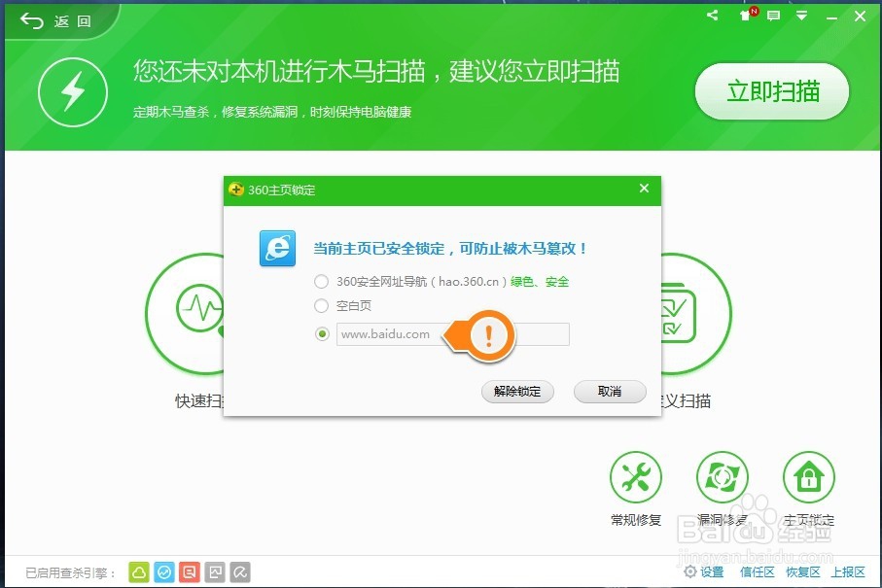882x588 pixels.
Task: Click the blue system repair engine icon
Action: 164,572
